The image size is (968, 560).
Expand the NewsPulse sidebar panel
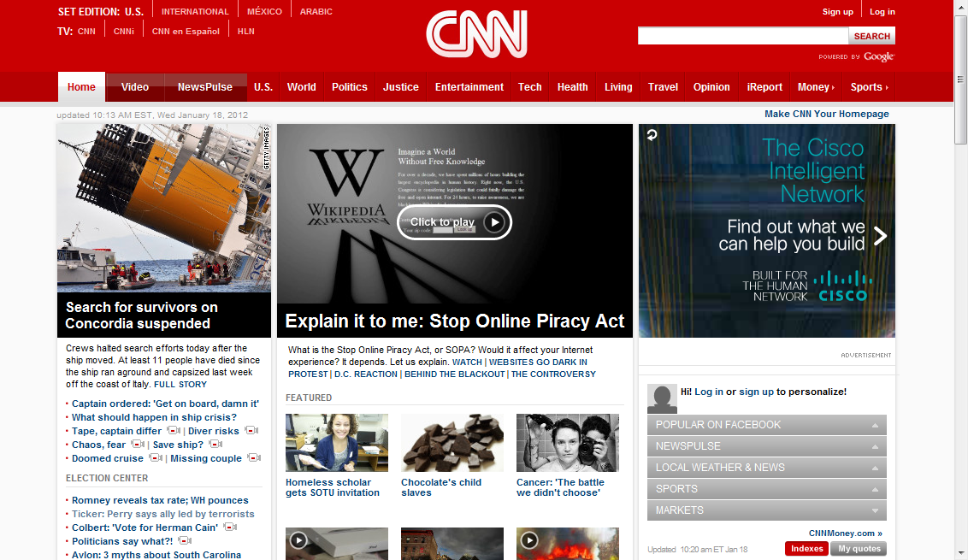click(767, 445)
